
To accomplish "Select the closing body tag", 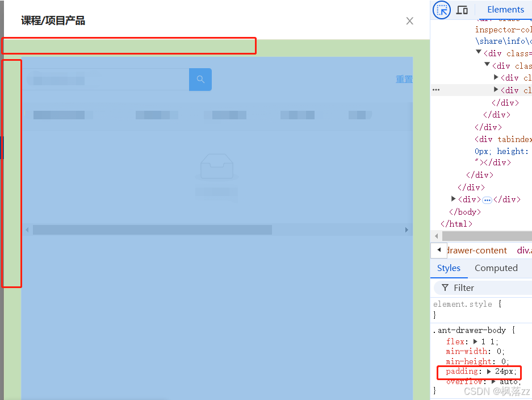I will [465, 212].
